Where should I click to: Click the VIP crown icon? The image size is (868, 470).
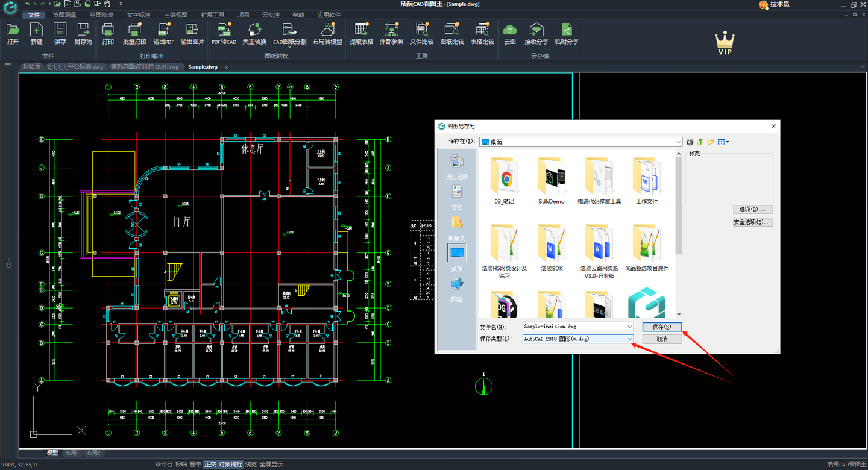click(725, 44)
